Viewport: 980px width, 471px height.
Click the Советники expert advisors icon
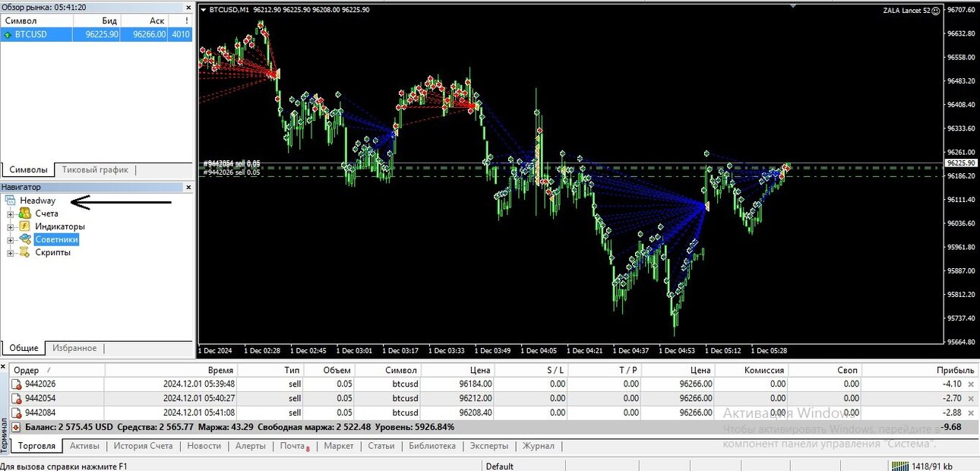point(24,239)
